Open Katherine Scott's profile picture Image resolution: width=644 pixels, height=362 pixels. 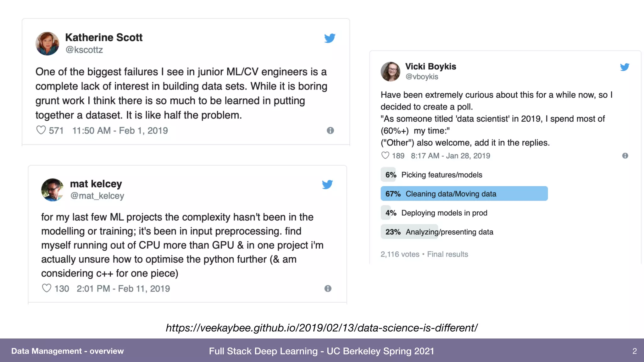click(47, 43)
